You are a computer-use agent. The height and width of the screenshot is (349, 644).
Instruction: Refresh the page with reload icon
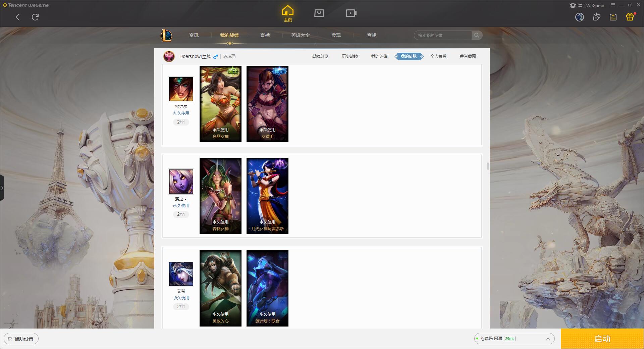pos(35,17)
